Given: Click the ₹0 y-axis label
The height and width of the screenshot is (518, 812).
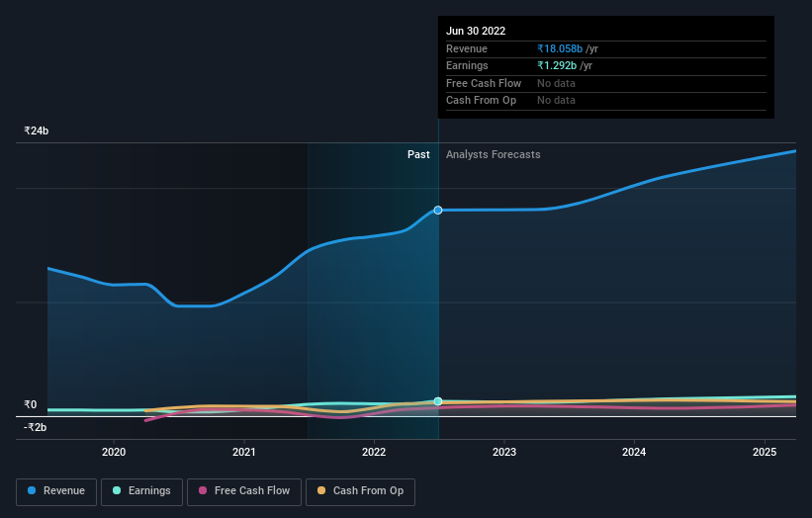Looking at the screenshot, I should (x=31, y=404).
